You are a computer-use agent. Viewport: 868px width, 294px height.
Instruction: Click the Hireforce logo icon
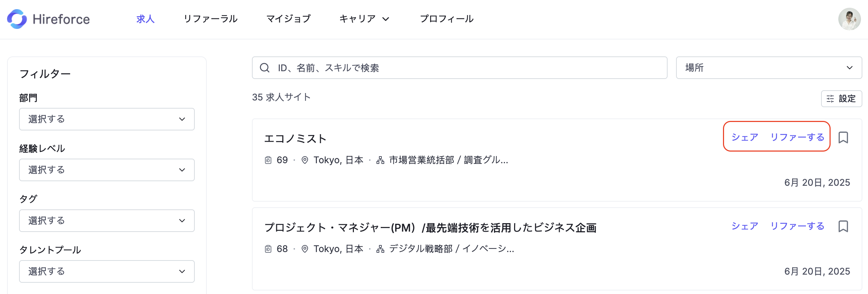click(x=17, y=19)
